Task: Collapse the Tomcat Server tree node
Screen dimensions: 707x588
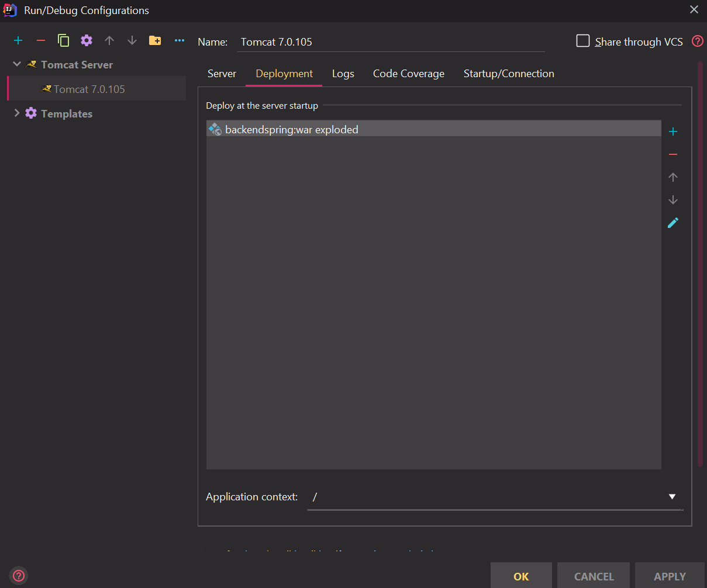Action: coord(16,64)
